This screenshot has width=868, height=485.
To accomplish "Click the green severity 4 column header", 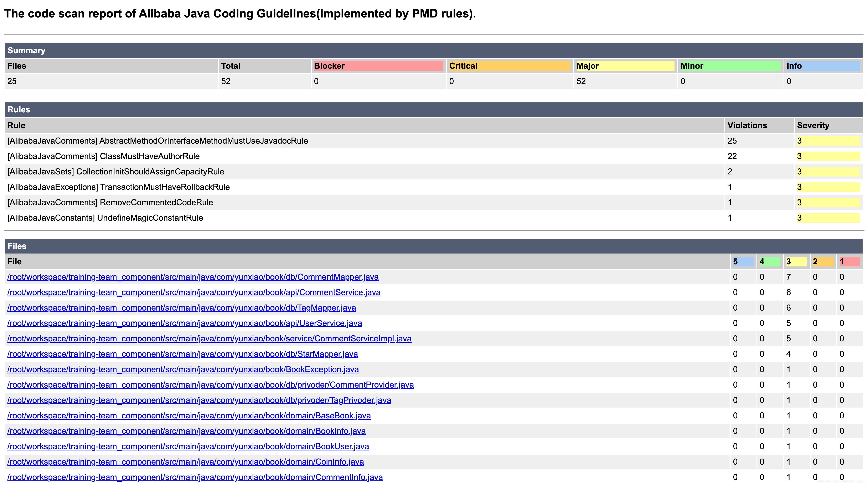I will point(770,262).
